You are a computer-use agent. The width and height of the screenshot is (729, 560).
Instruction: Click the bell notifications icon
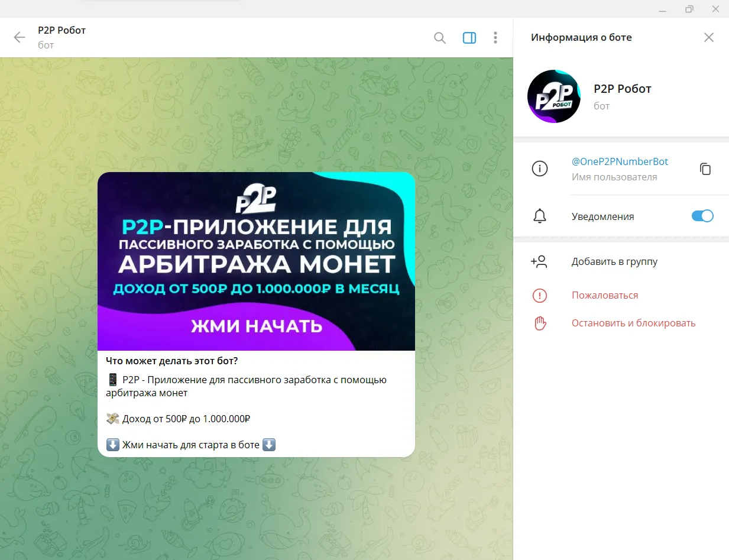539,216
